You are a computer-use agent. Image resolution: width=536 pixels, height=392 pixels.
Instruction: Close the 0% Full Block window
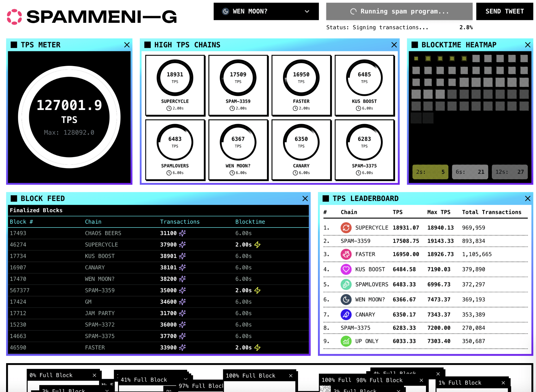pyautogui.click(x=94, y=375)
